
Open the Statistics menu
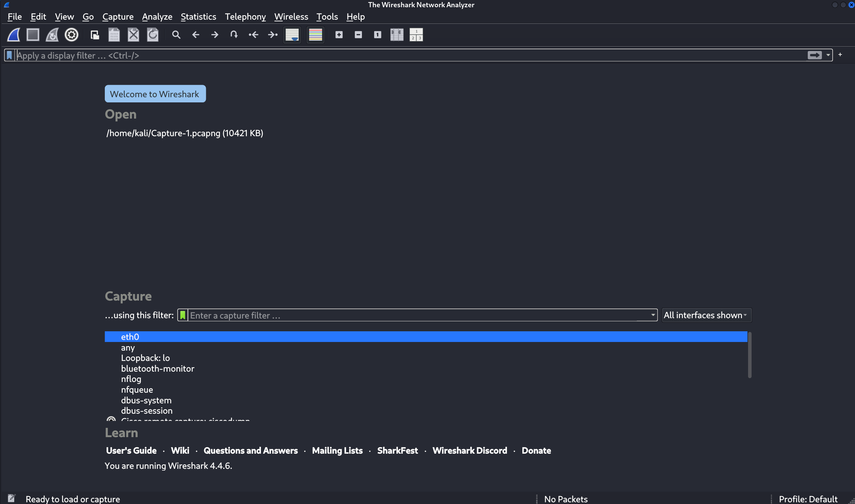[198, 17]
